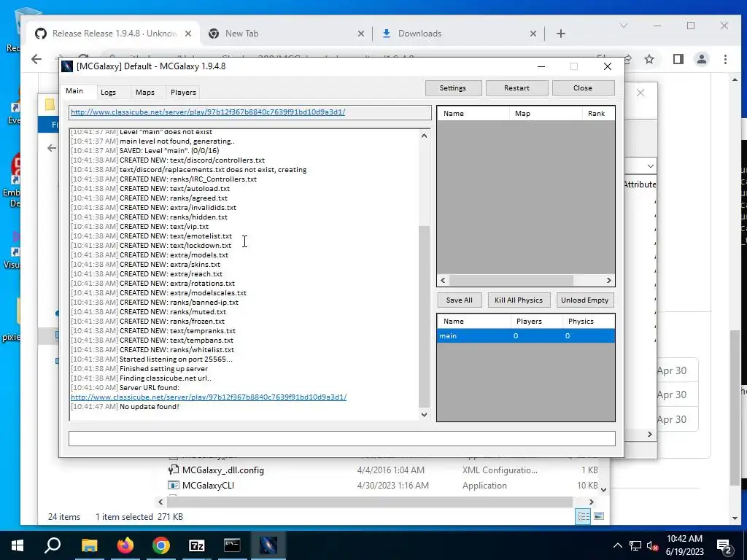Viewport: 747px width, 560px height.
Task: Launch Firefox from the taskbar
Action: coord(125,545)
